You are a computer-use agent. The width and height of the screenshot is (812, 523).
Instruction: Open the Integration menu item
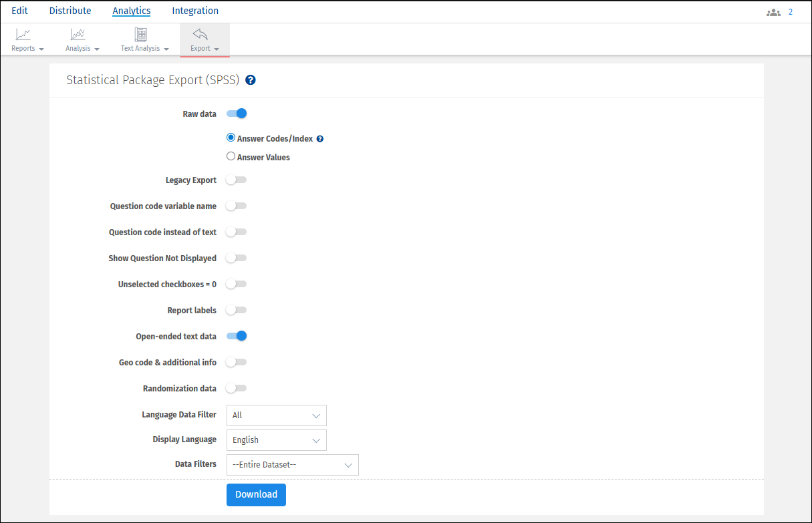click(195, 11)
